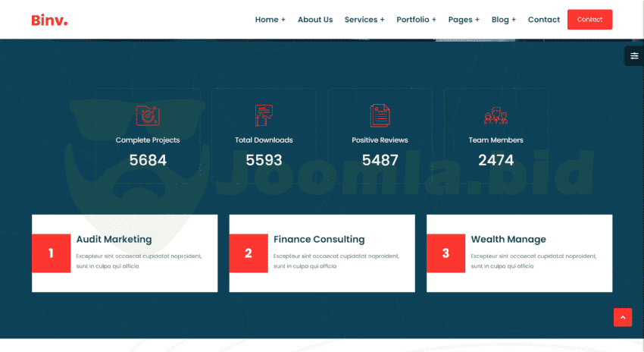The height and width of the screenshot is (352, 644).
Task: Click the red number 2 badge
Action: click(249, 253)
